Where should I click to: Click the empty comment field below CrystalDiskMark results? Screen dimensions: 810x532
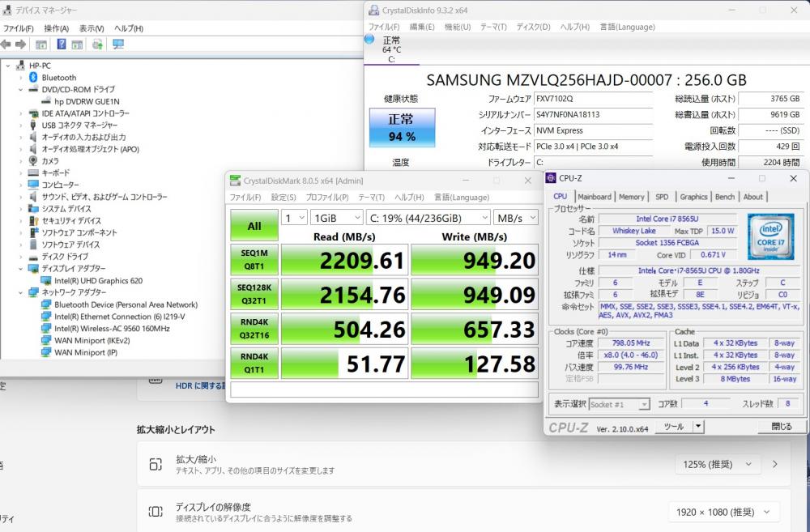point(384,389)
